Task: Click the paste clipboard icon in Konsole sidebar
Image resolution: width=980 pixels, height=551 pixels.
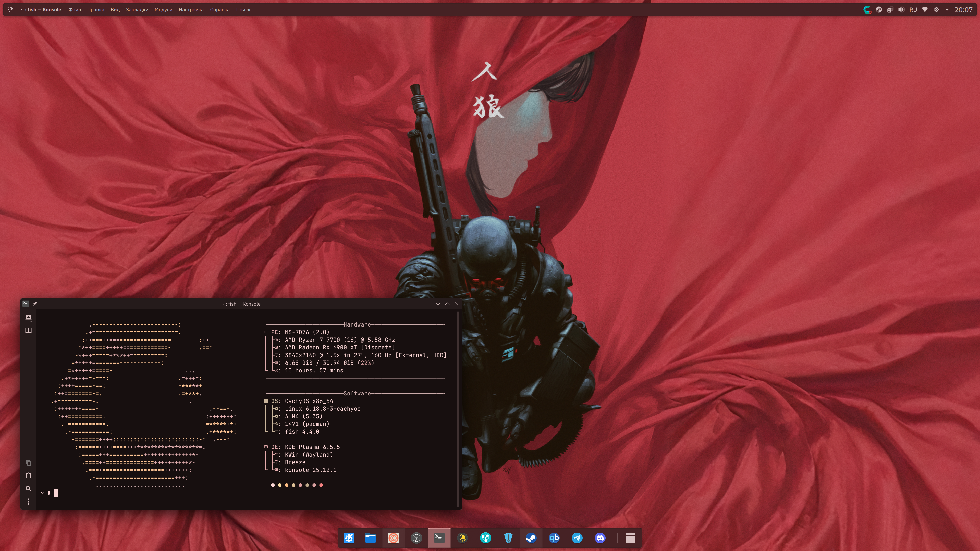Action: (28, 476)
